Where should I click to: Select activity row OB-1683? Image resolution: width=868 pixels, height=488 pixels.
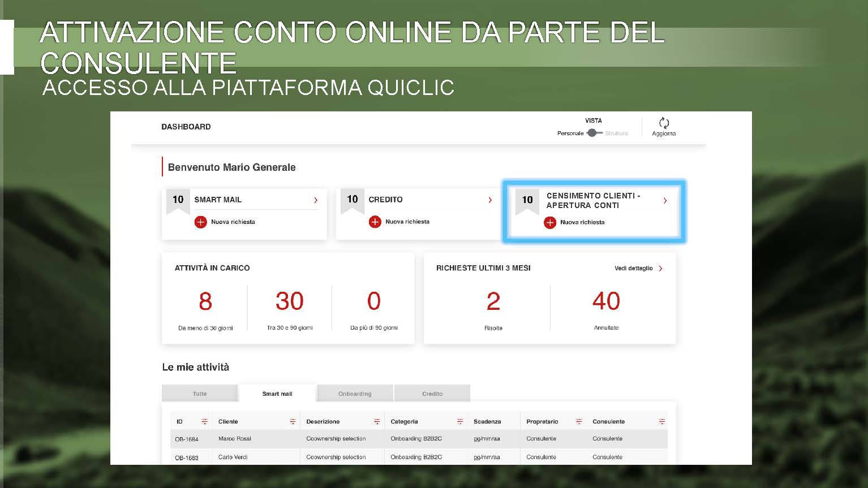pos(419,457)
